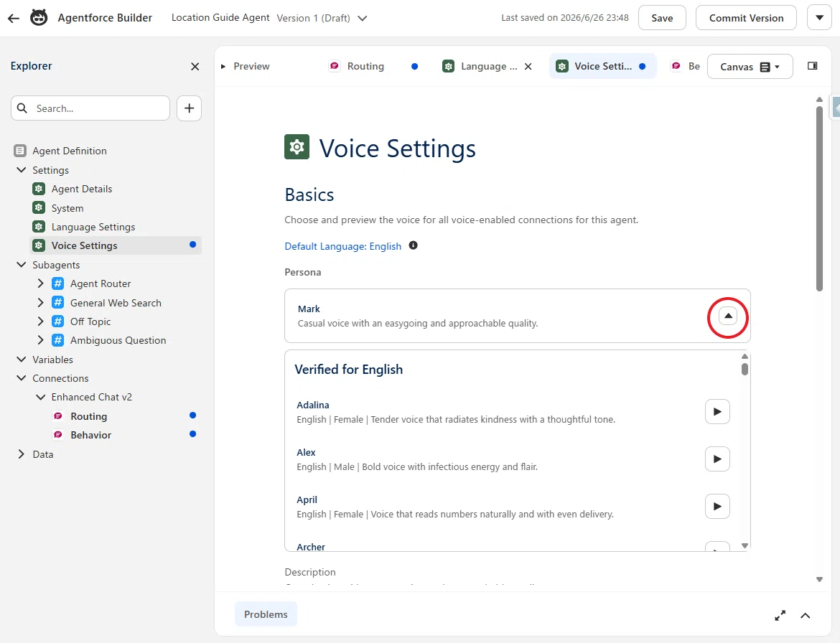Expand the Data section
840x643 pixels.
pyautogui.click(x=22, y=454)
